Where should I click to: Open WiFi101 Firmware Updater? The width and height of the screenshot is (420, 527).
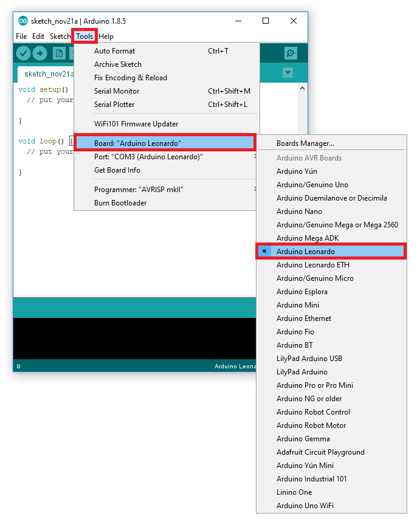point(167,124)
